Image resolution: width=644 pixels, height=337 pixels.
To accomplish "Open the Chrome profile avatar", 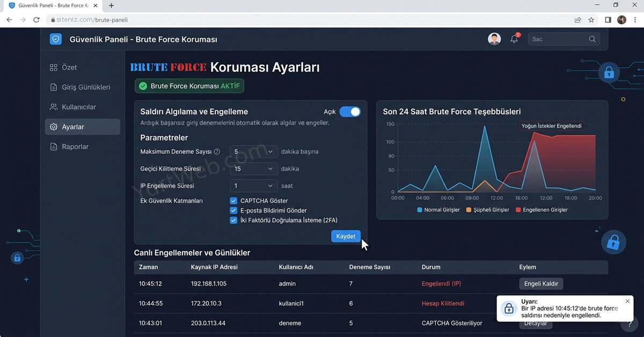I will 621,20.
